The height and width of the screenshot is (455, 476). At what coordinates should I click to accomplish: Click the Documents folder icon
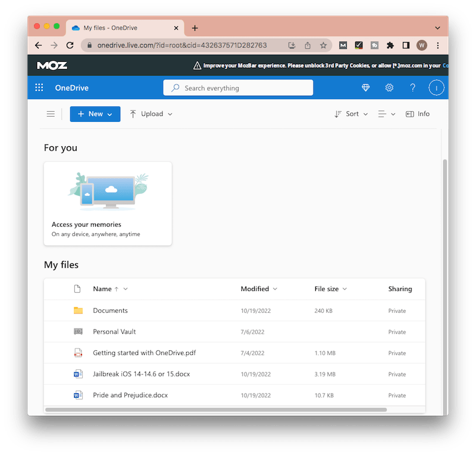pos(78,310)
